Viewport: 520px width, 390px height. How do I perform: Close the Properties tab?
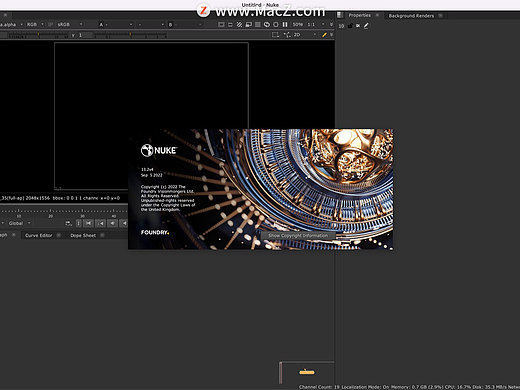pyautogui.click(x=377, y=15)
